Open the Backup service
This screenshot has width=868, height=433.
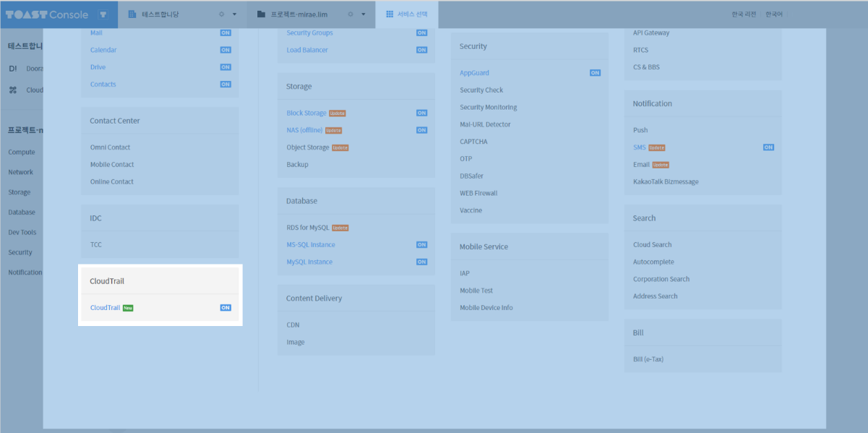click(297, 165)
